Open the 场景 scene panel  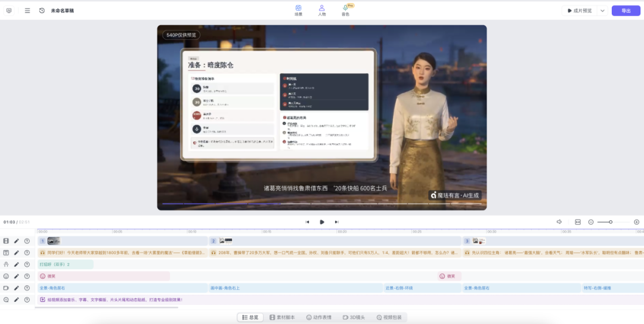click(299, 10)
